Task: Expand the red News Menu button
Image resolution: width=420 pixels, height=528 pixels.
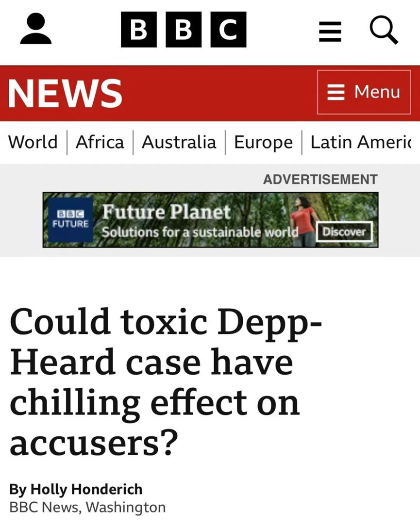Action: coord(364,92)
